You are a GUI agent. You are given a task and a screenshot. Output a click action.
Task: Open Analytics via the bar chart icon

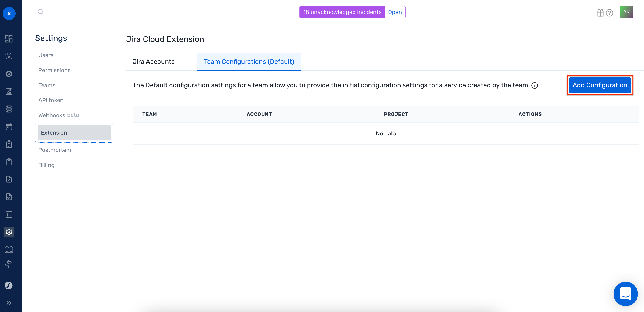(x=9, y=214)
